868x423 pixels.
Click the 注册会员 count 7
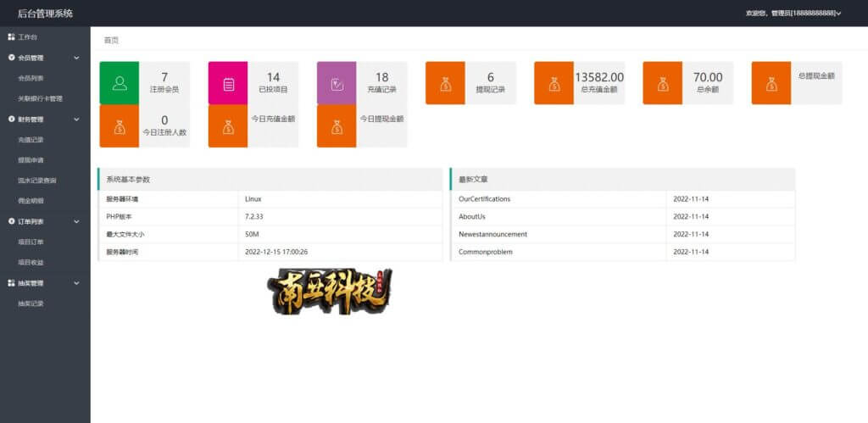pyautogui.click(x=164, y=77)
